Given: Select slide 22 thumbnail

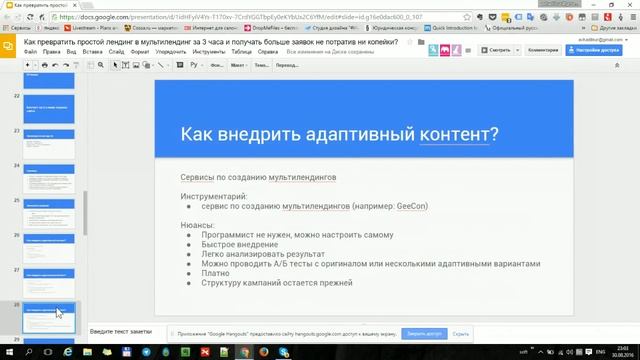Looking at the screenshot, I should (x=49, y=109).
